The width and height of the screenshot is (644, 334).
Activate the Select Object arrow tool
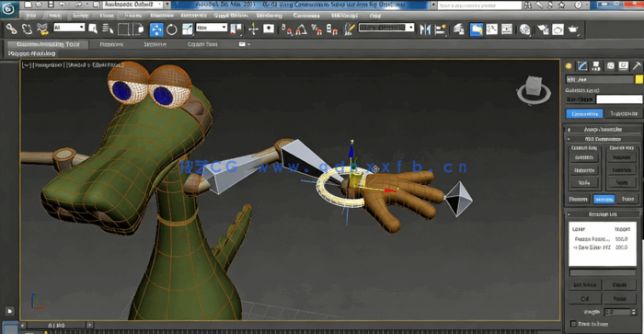93,29
